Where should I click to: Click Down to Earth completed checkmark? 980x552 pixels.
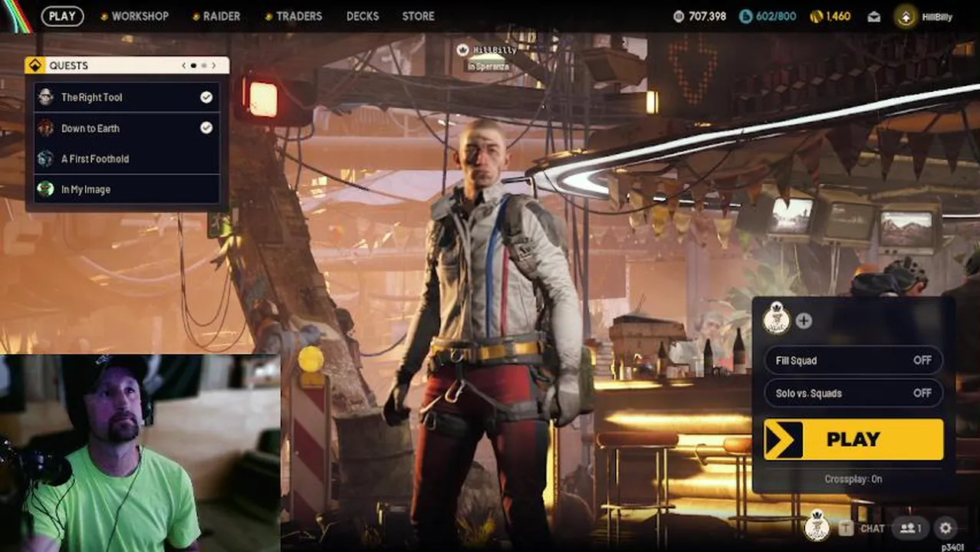[x=206, y=128]
